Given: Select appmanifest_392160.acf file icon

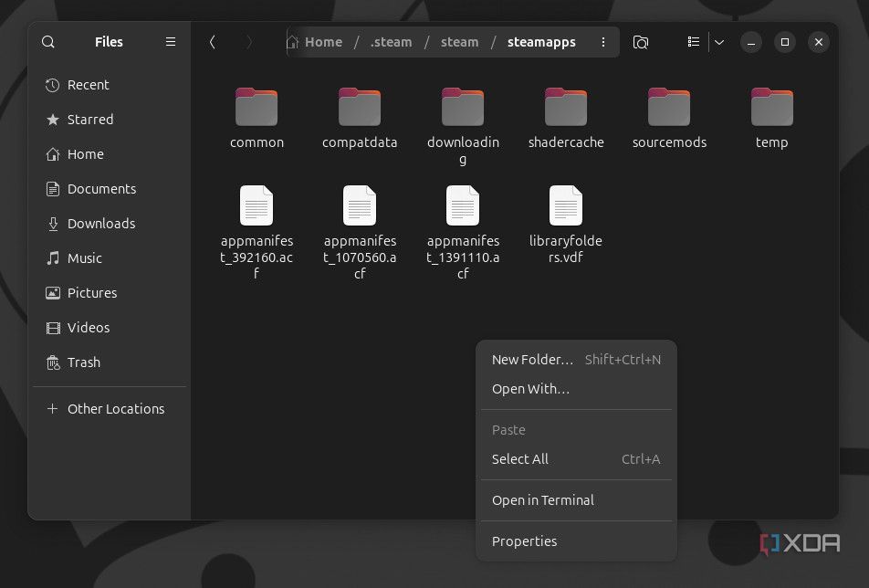Looking at the screenshot, I should [257, 205].
